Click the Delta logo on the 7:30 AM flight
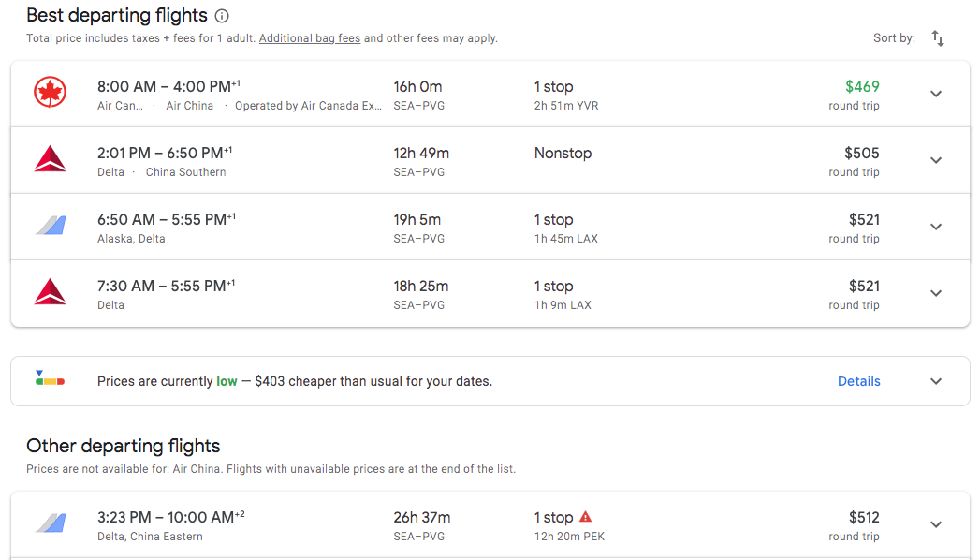 51,293
